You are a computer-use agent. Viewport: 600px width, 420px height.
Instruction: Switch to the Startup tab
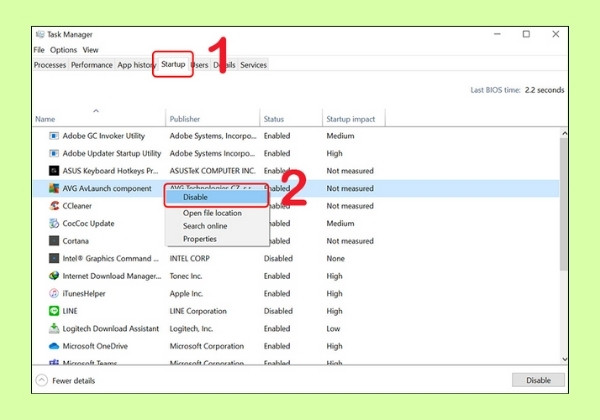(173, 64)
